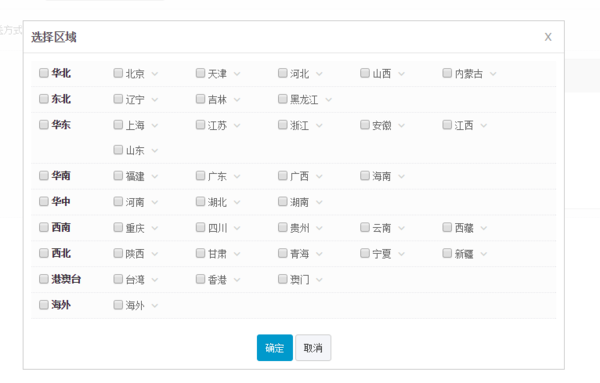Image resolution: width=600 pixels, height=383 pixels.
Task: Select the 吉林 checkbox
Action: pyautogui.click(x=201, y=99)
